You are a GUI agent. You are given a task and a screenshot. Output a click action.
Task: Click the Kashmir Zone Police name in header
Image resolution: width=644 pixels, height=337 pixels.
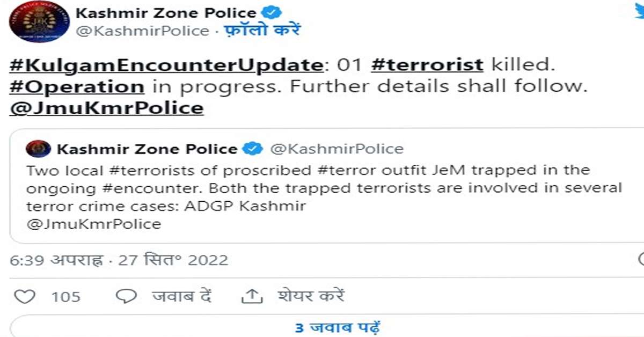tap(166, 12)
